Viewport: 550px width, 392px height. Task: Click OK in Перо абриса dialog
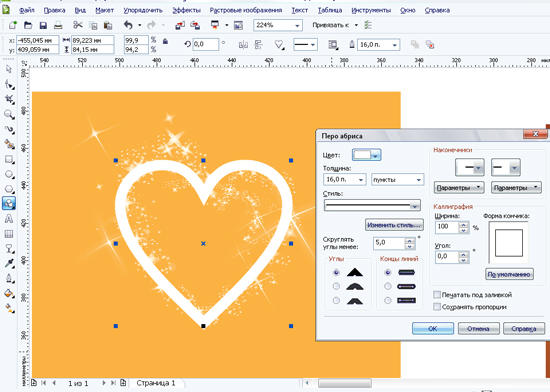(433, 329)
